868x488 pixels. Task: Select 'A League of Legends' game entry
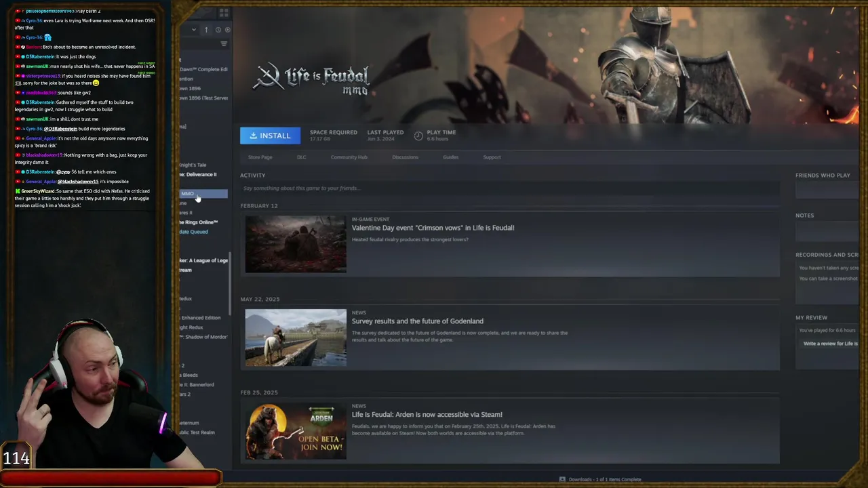(x=203, y=260)
